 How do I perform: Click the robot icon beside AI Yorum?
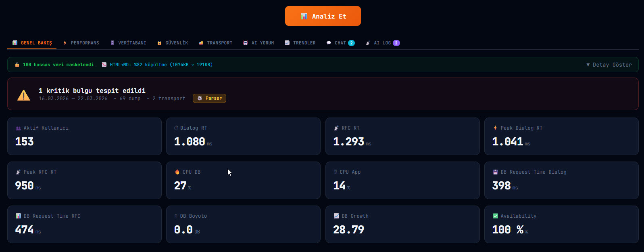pos(245,43)
